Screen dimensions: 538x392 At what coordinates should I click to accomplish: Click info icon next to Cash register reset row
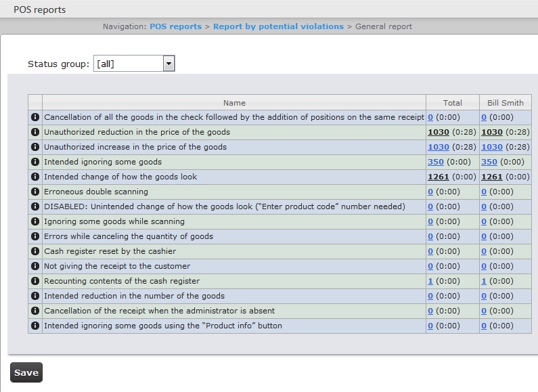tap(35, 251)
